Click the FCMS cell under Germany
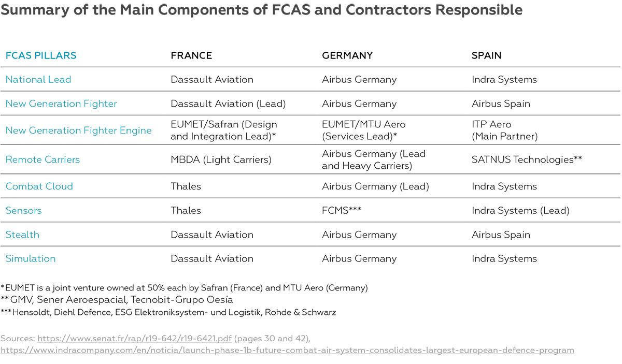 (x=341, y=210)
